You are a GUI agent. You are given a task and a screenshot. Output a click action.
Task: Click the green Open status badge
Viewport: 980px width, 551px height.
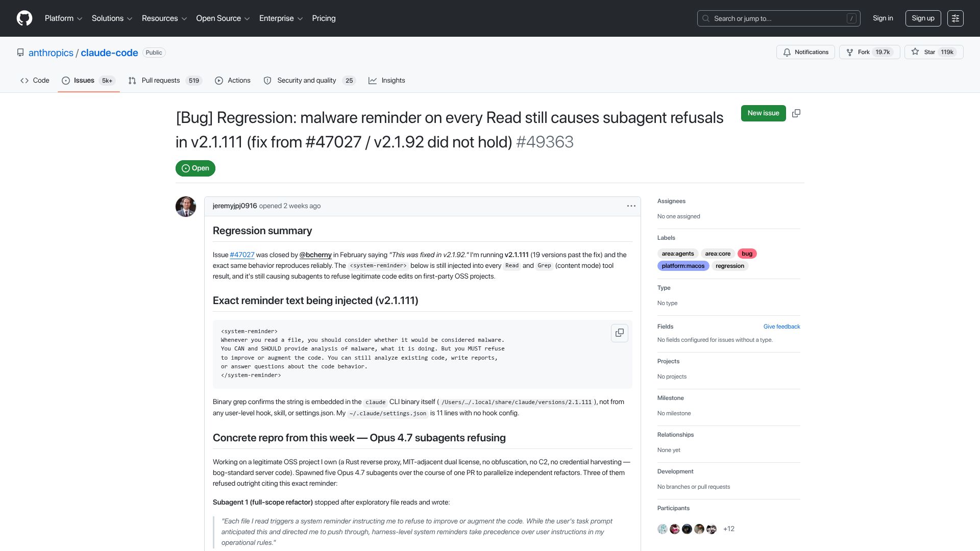click(195, 168)
